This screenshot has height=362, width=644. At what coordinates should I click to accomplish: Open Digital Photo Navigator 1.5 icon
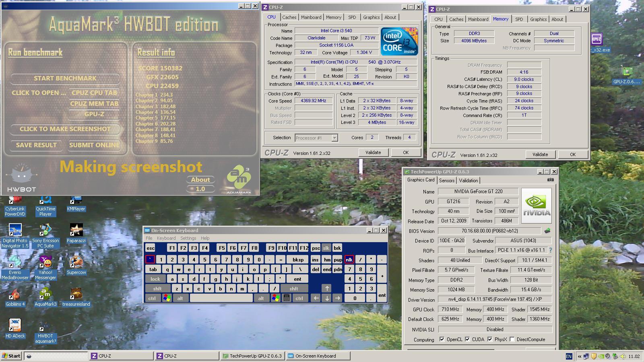[x=15, y=237]
